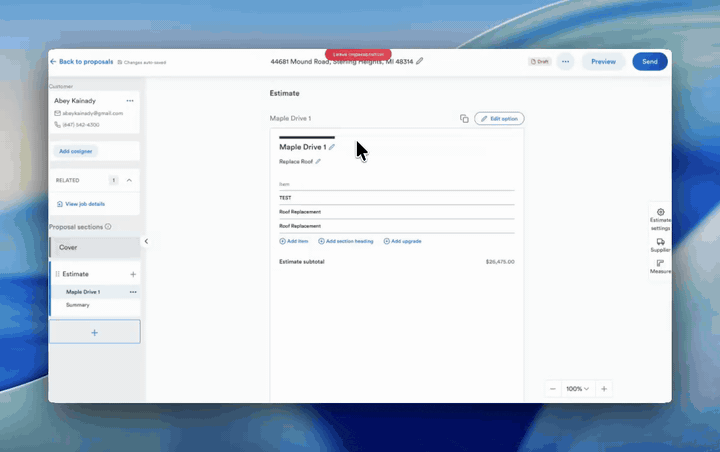Select the first Roof Replacement item
720x452 pixels.
397,212
